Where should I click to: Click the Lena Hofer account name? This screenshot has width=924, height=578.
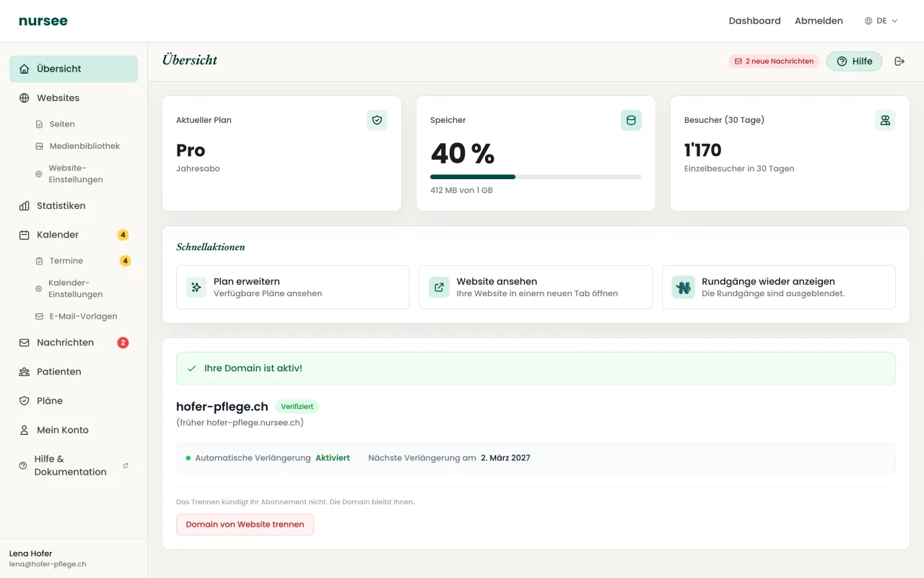coord(31,553)
